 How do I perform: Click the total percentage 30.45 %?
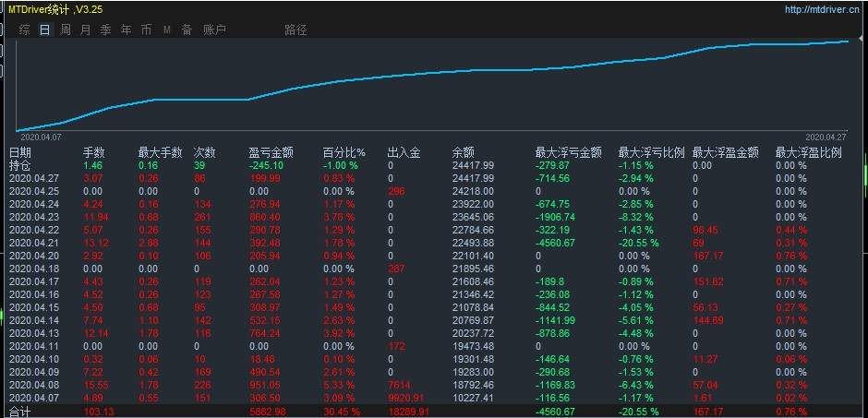[342, 412]
